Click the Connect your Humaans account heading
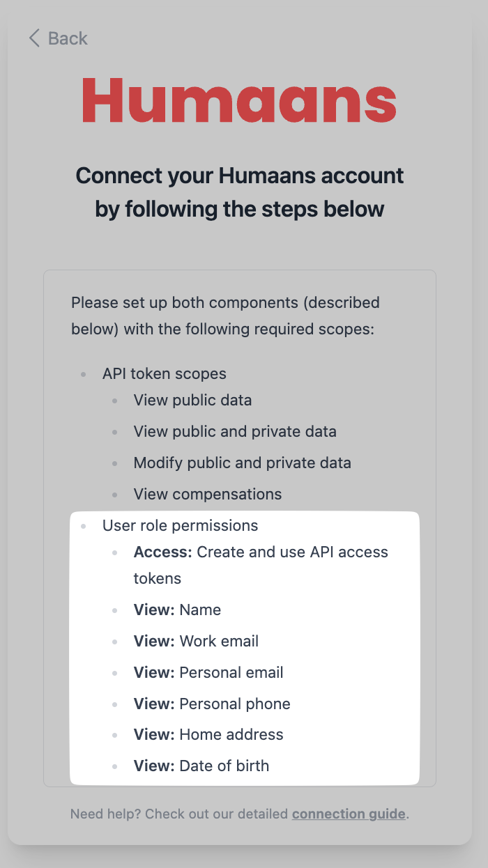Screen dimensions: 488x868 [x=239, y=192]
